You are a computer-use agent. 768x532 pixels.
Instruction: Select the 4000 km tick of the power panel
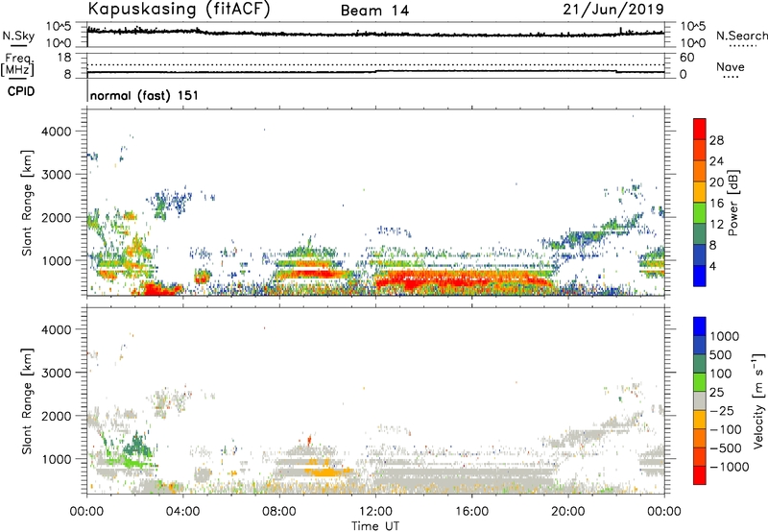(x=56, y=132)
